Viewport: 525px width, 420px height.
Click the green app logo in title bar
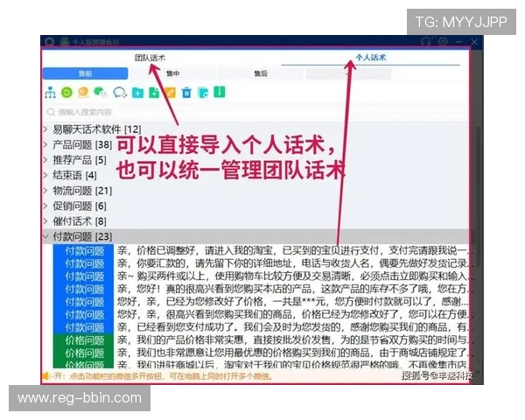pyautogui.click(x=65, y=41)
